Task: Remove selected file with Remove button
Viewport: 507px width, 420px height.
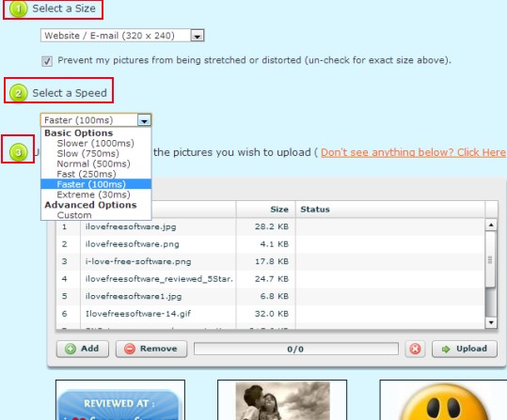Action: [x=151, y=349]
